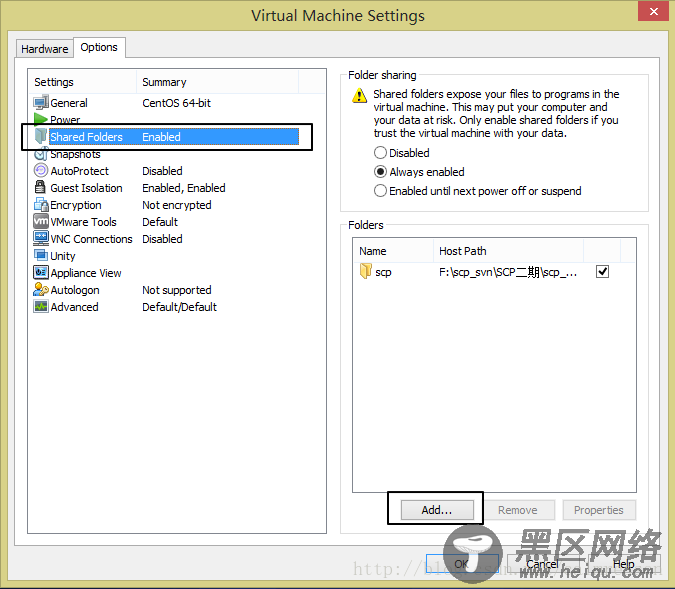This screenshot has width=675, height=589.
Task: Click the Guest Isolation lock icon
Action: (x=40, y=187)
